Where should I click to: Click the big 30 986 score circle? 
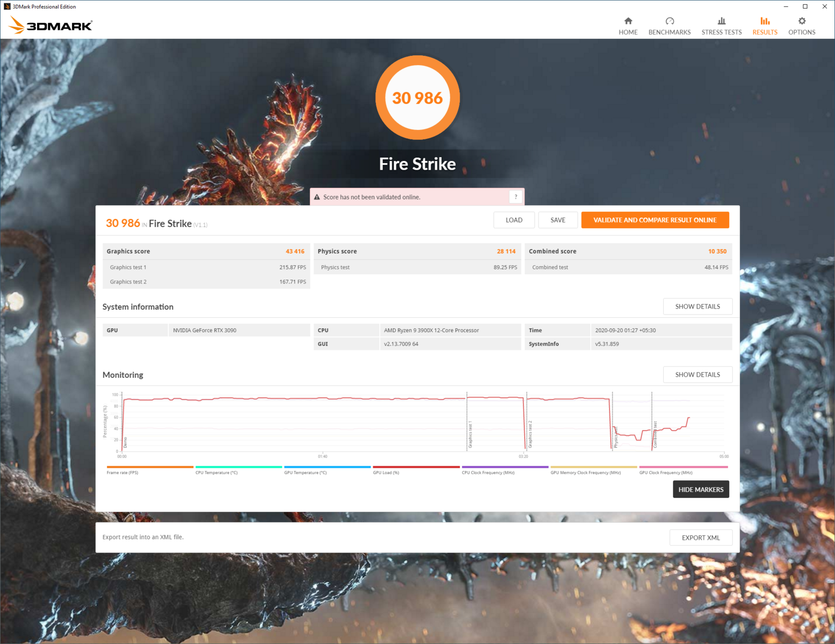coord(417,98)
